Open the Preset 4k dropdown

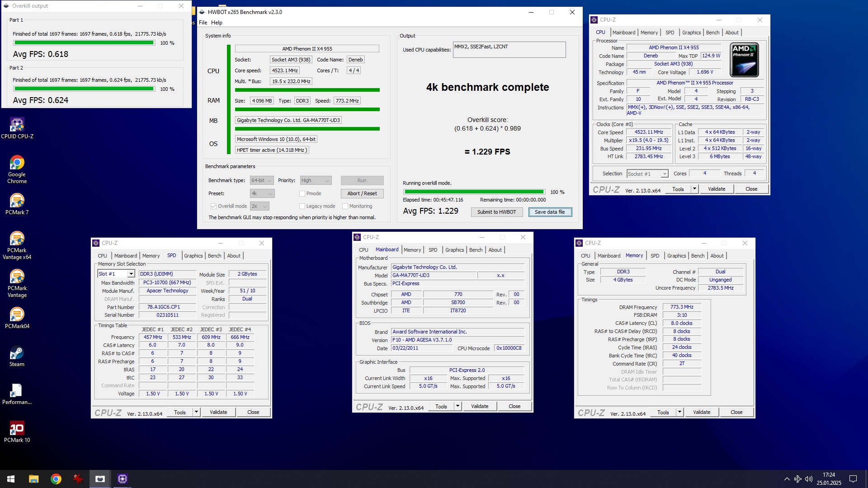[x=262, y=193]
